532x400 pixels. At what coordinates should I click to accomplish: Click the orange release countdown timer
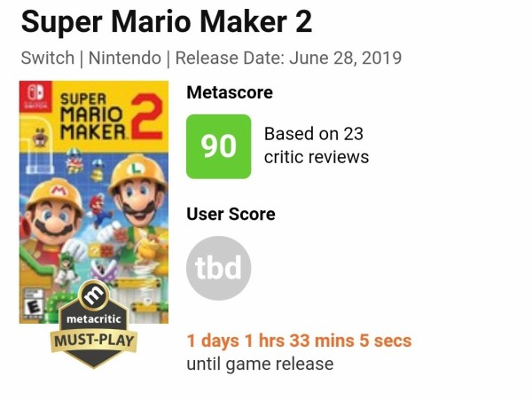(x=299, y=341)
